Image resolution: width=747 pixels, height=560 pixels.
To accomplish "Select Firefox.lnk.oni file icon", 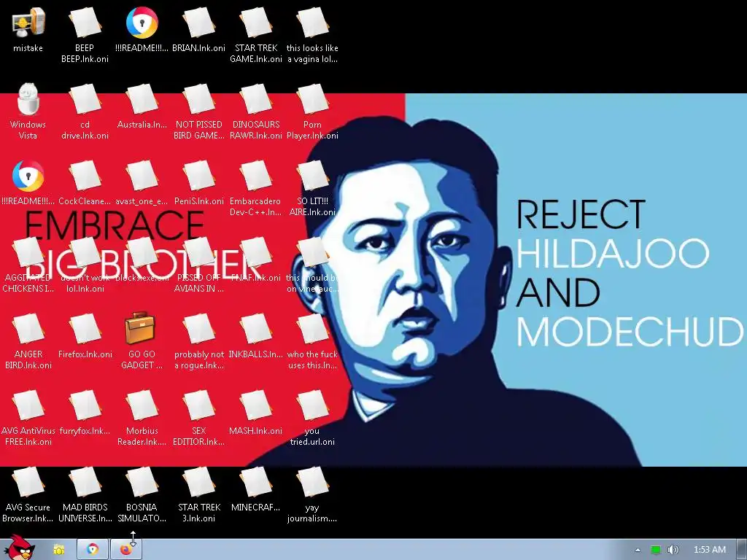I will click(85, 330).
